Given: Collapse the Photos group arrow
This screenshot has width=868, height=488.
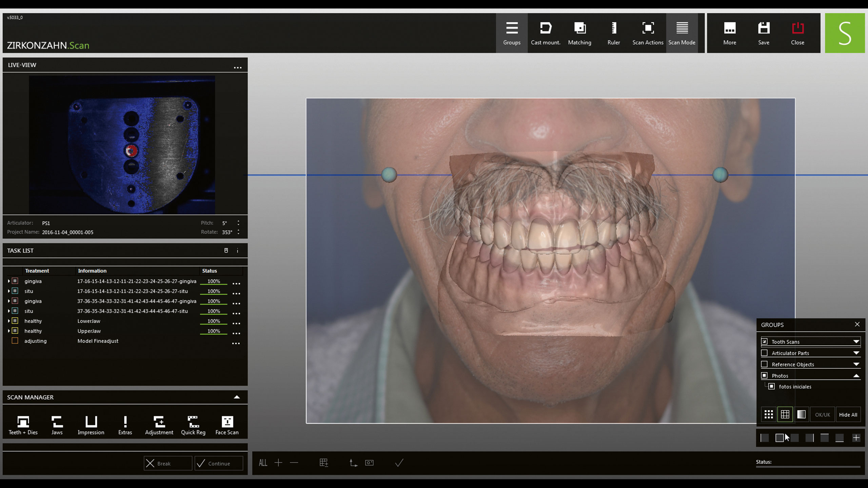Looking at the screenshot, I should (856, 375).
